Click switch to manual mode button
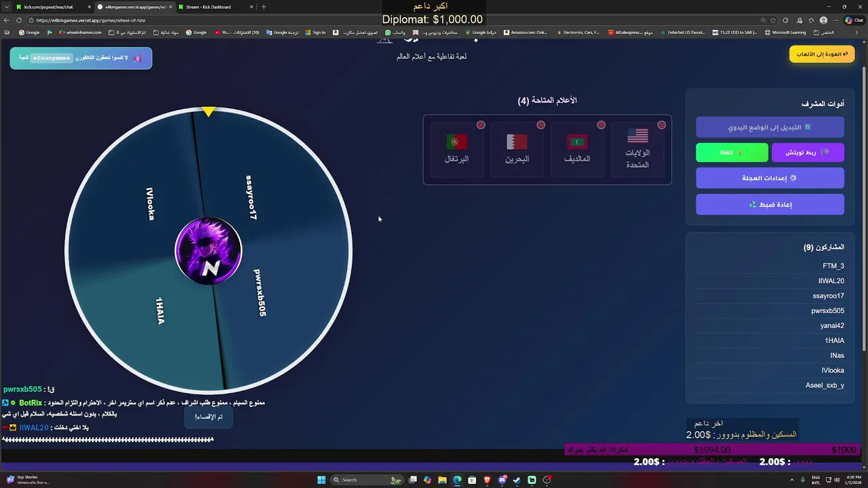 tap(770, 127)
